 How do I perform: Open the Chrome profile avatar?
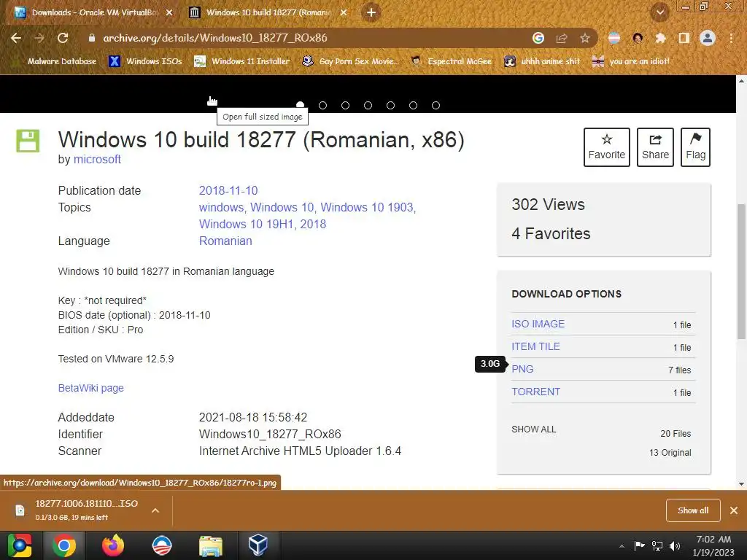(708, 38)
